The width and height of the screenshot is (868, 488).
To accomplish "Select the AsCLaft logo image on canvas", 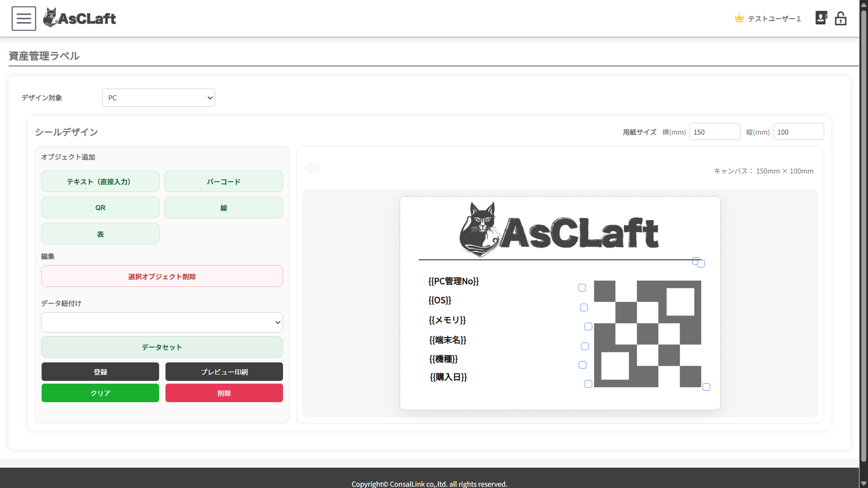I will (x=559, y=230).
